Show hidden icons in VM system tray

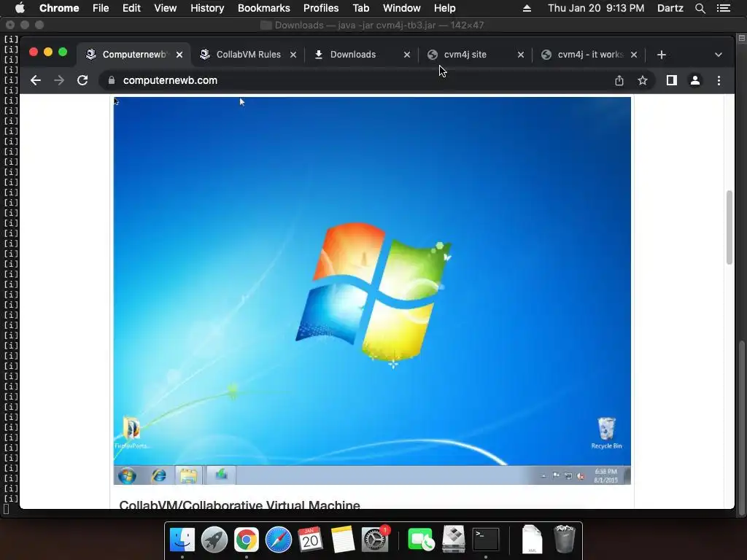click(x=543, y=475)
